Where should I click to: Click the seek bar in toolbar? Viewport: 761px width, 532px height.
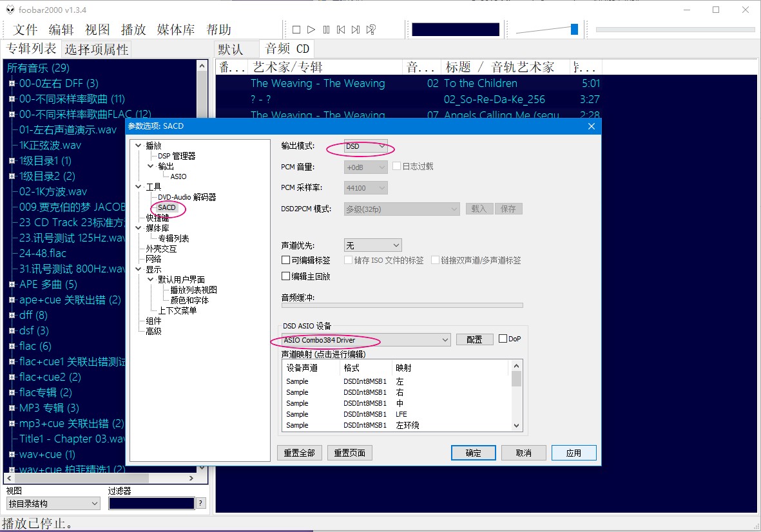coord(675,30)
